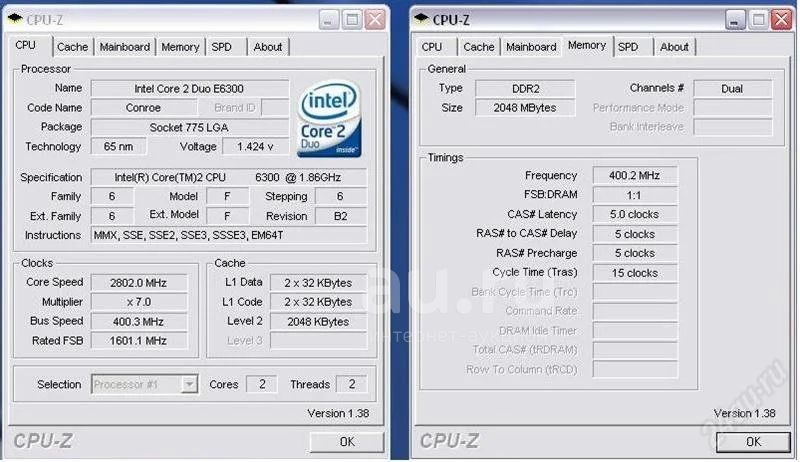The width and height of the screenshot is (800, 462).
Task: Minimize the right CPU-Z window
Action: click(735, 20)
